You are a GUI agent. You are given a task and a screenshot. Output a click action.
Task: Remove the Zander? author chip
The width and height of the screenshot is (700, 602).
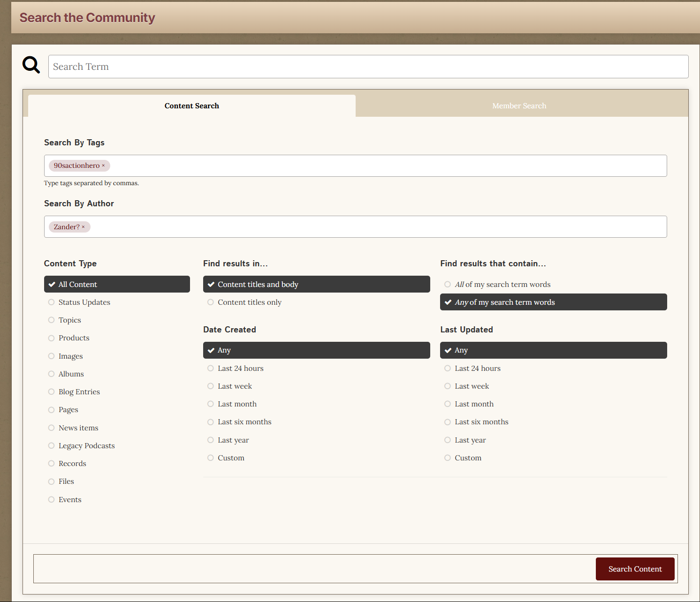(84, 227)
